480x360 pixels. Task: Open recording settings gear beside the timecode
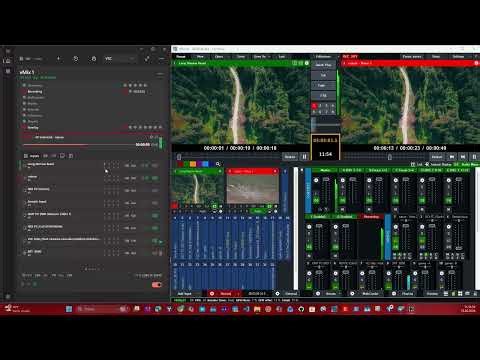click(x=277, y=294)
